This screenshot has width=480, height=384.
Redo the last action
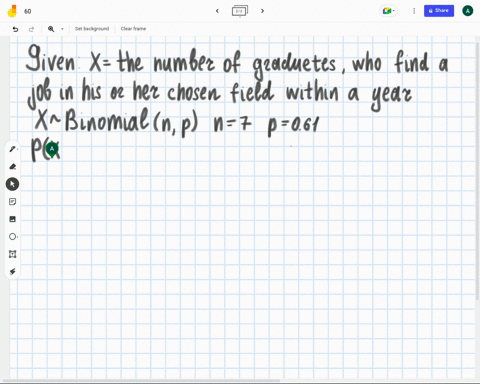point(31,29)
